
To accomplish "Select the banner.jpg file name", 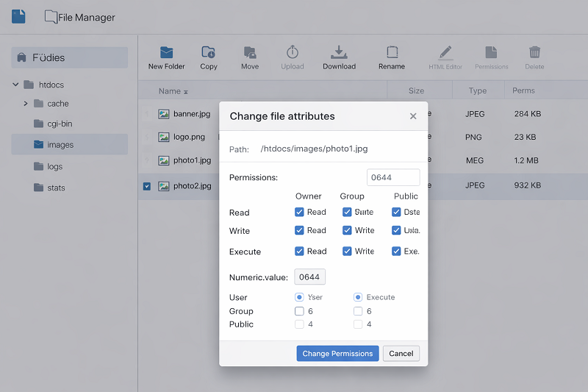I will (192, 114).
